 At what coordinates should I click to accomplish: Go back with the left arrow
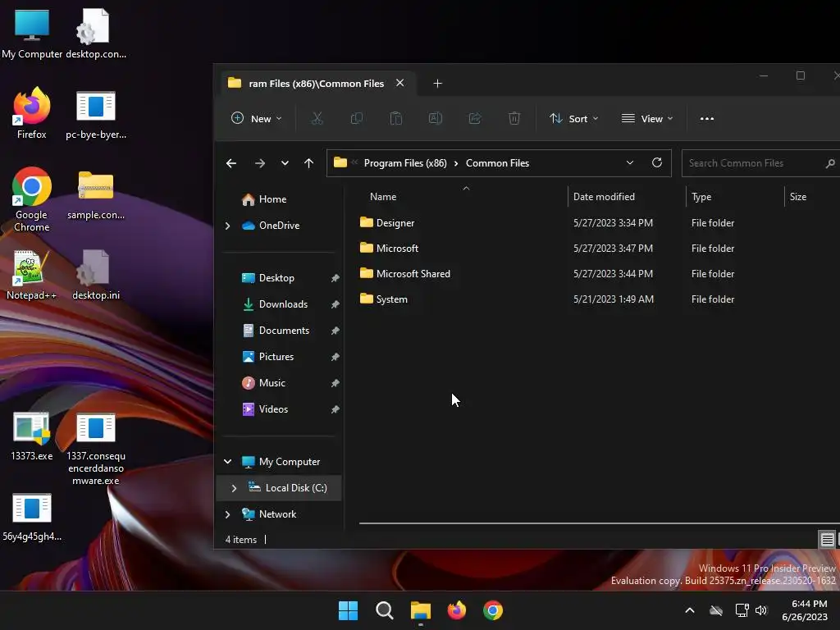(x=231, y=163)
